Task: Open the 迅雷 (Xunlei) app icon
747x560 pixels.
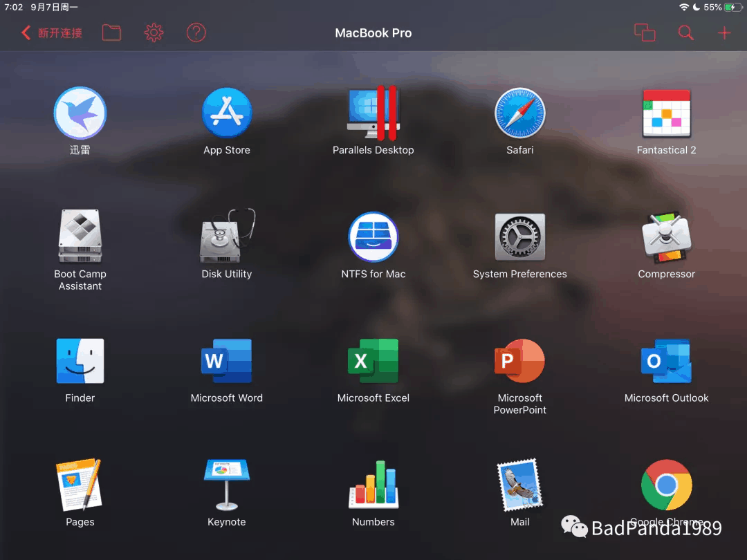Action: (x=80, y=113)
